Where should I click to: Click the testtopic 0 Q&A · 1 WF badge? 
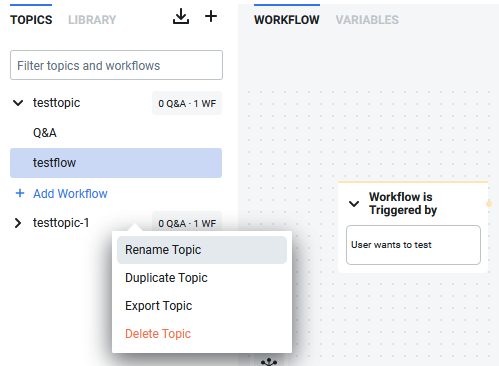187,103
